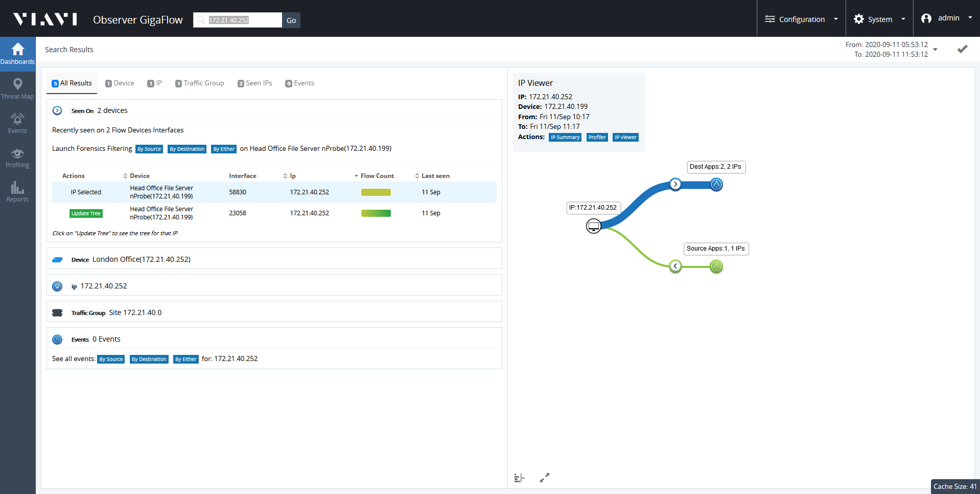Click the Go search button
Screen dimensions: 980x494
click(291, 20)
